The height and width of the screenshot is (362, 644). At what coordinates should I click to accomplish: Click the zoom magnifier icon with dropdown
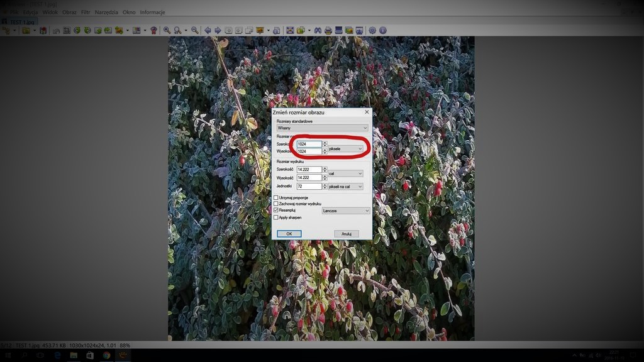177,30
